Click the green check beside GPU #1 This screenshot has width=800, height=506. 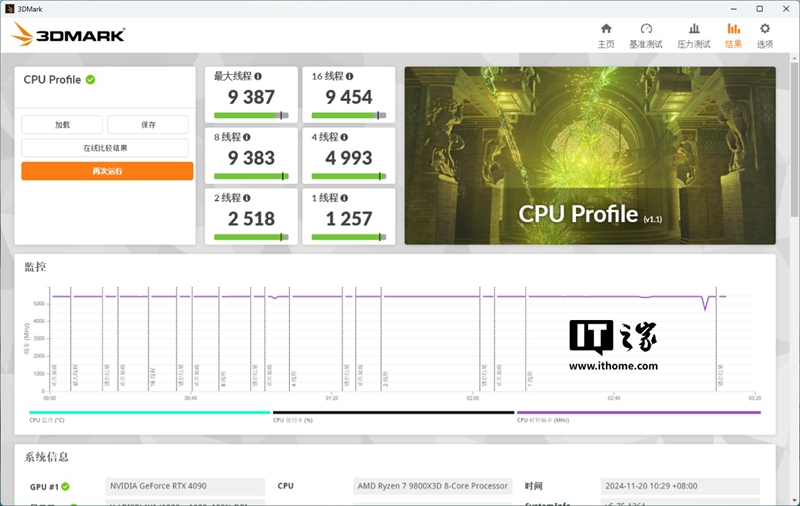tap(65, 487)
